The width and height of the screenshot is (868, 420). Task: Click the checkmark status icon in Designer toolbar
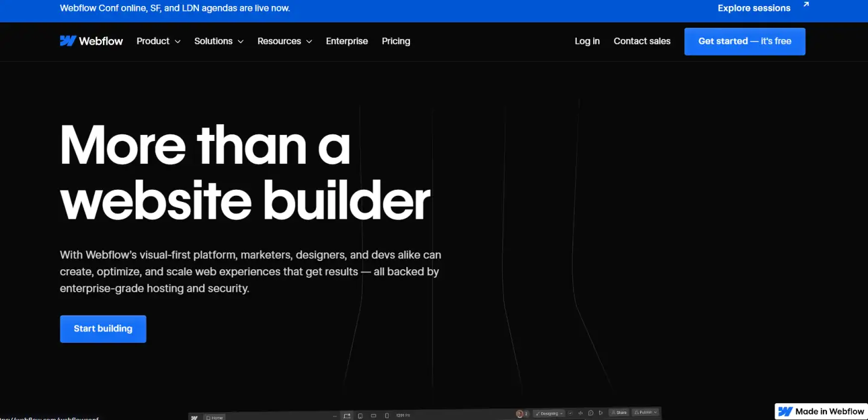570,413
